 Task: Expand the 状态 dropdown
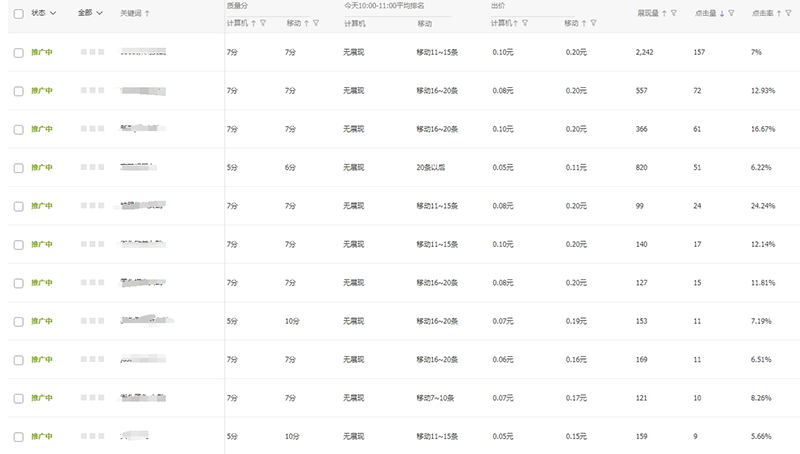[53, 13]
